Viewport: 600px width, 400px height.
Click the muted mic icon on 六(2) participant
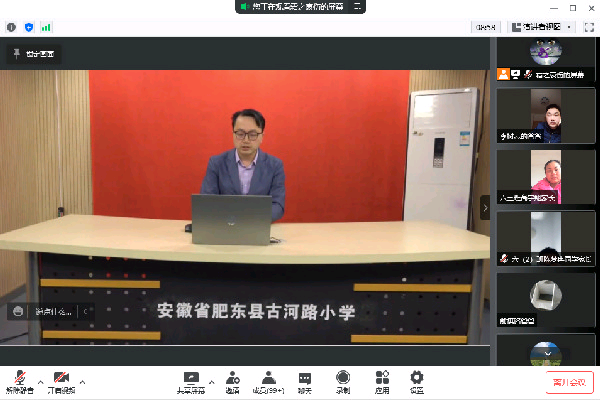(504, 259)
